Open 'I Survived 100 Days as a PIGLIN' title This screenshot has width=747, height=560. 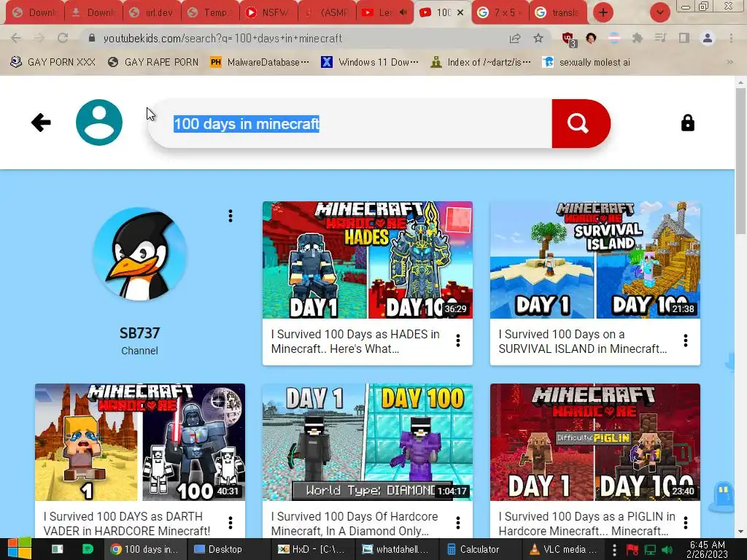pos(587,524)
